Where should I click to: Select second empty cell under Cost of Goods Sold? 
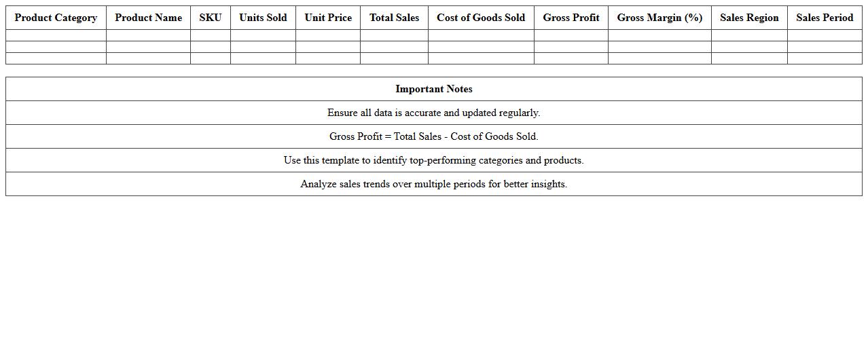tap(481, 47)
